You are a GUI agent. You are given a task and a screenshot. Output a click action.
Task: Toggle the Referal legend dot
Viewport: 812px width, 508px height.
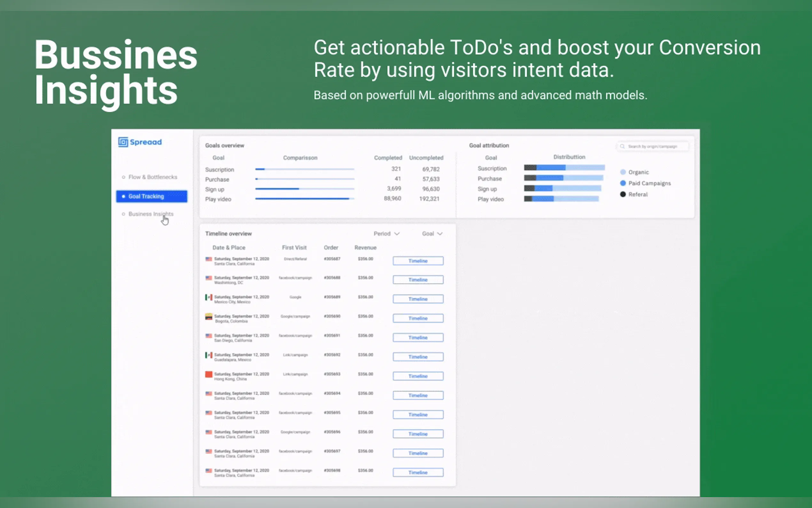point(623,194)
